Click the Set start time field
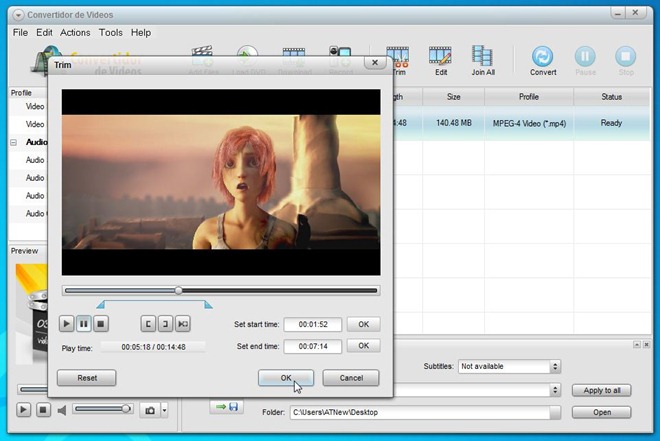 [313, 324]
